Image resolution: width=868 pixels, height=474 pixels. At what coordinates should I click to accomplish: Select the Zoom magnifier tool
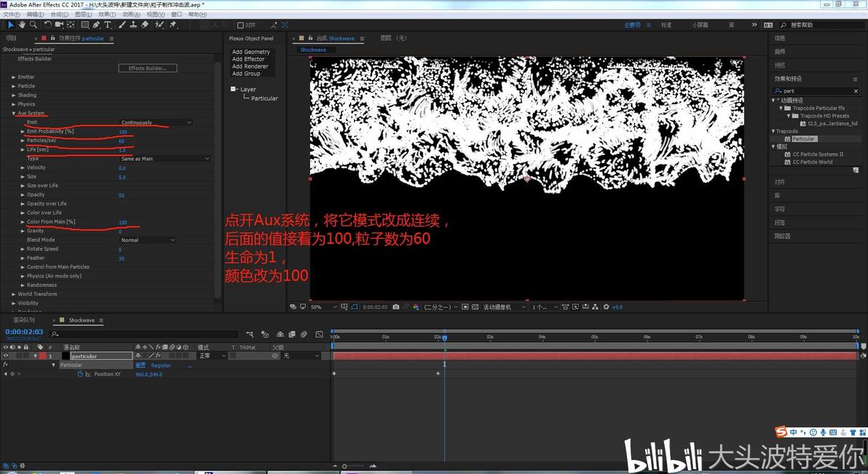(33, 25)
